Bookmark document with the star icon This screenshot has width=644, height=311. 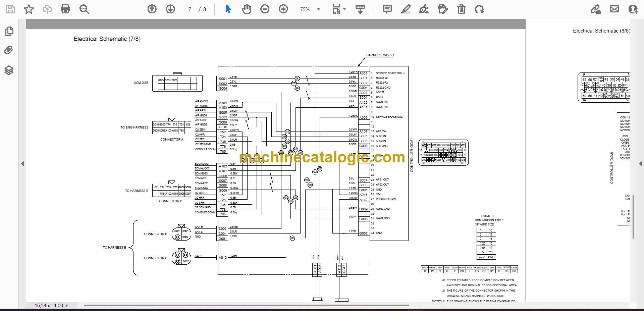(29, 9)
